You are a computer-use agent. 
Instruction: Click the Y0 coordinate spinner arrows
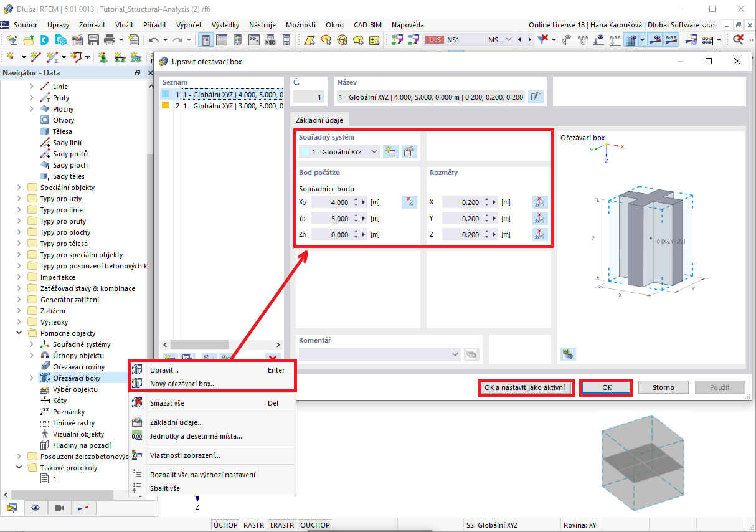point(356,218)
